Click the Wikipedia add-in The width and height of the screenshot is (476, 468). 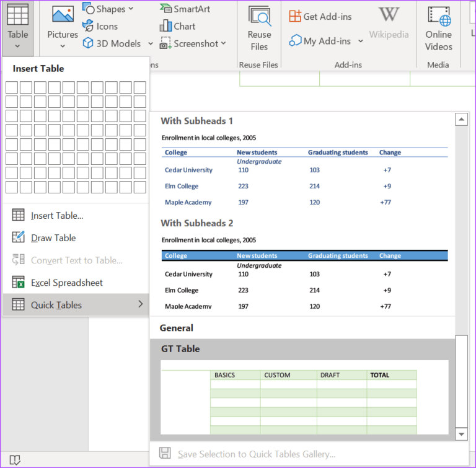pyautogui.click(x=389, y=23)
